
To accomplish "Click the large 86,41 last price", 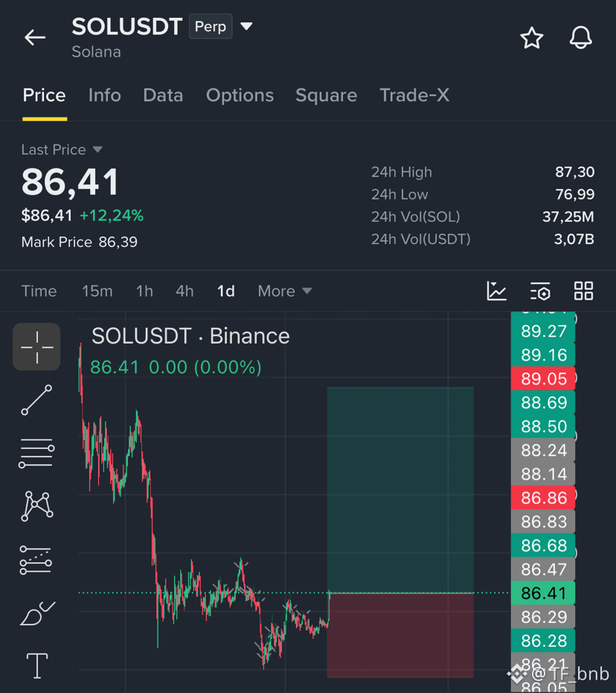I will (70, 181).
